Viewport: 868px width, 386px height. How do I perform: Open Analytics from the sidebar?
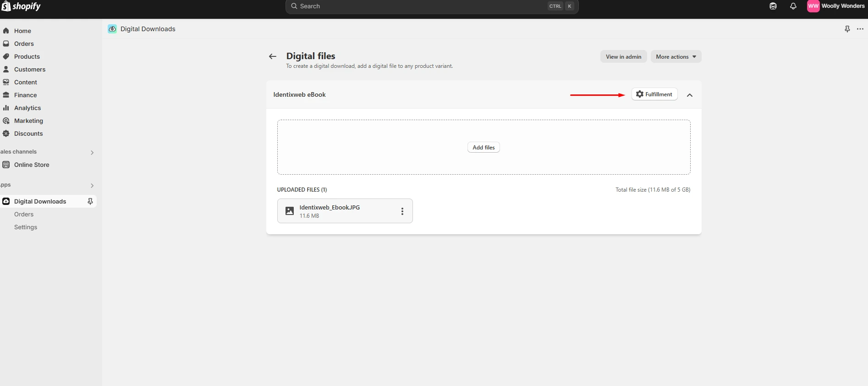(27, 108)
